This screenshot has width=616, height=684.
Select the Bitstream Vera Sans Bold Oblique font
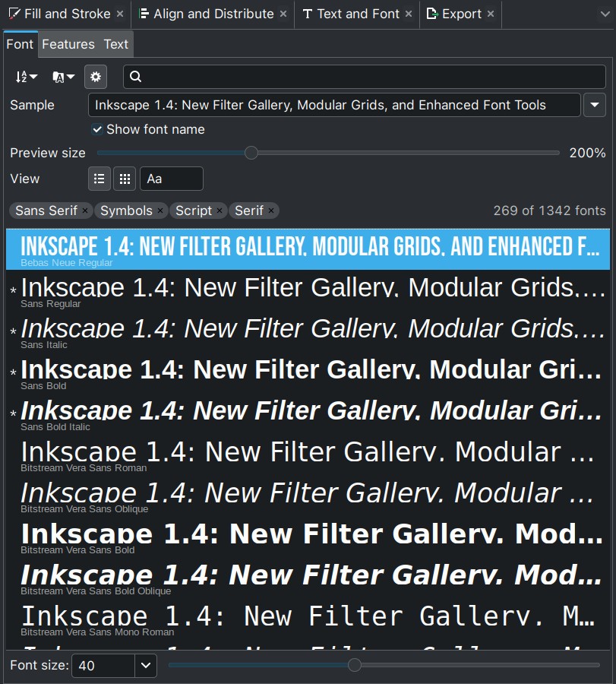coord(308,578)
